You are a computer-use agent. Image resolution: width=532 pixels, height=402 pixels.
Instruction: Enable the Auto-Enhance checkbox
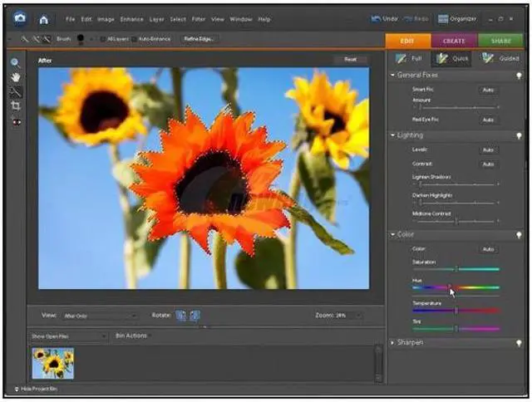(134, 39)
